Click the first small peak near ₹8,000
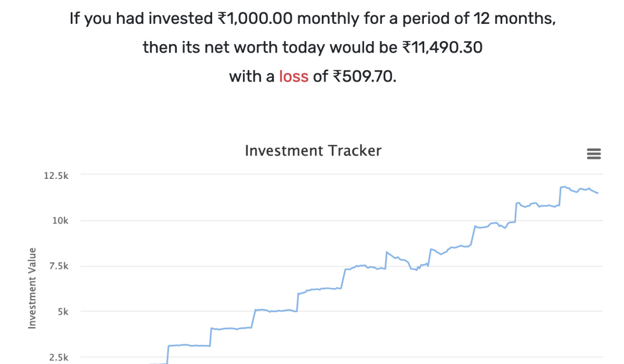 click(x=386, y=251)
